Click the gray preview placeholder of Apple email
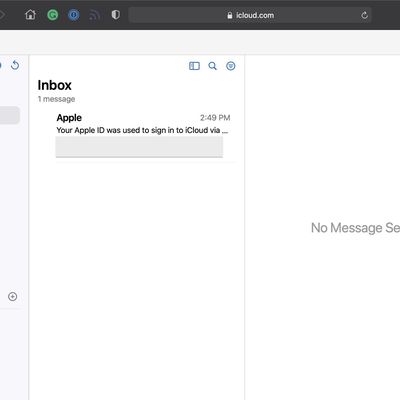The image size is (400, 400). [x=139, y=147]
